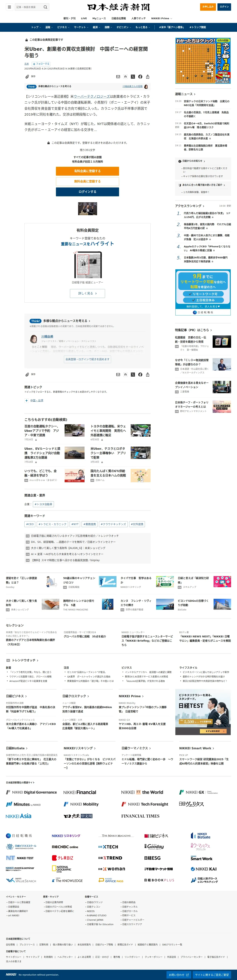Expand the 国際 navigation dropdown
The image size is (237, 980).
tap(108, 27)
